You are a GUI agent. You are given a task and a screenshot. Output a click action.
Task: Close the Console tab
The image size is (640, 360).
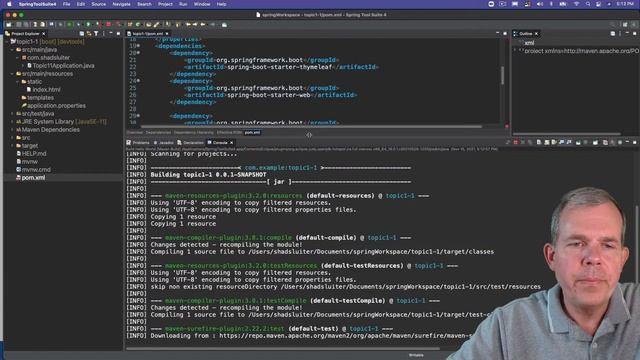231,143
